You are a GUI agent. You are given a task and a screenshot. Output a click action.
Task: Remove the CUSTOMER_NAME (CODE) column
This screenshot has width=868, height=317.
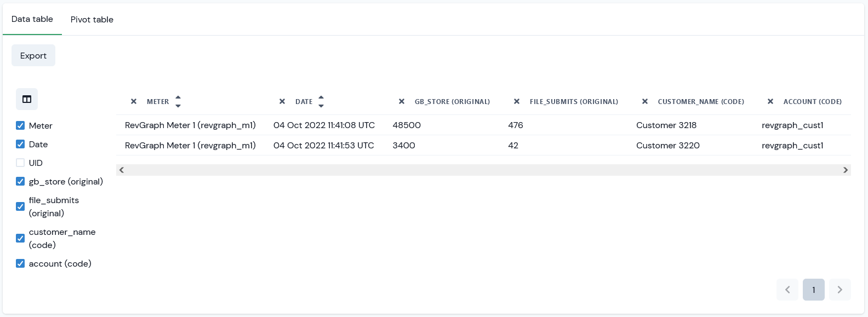pyautogui.click(x=645, y=101)
